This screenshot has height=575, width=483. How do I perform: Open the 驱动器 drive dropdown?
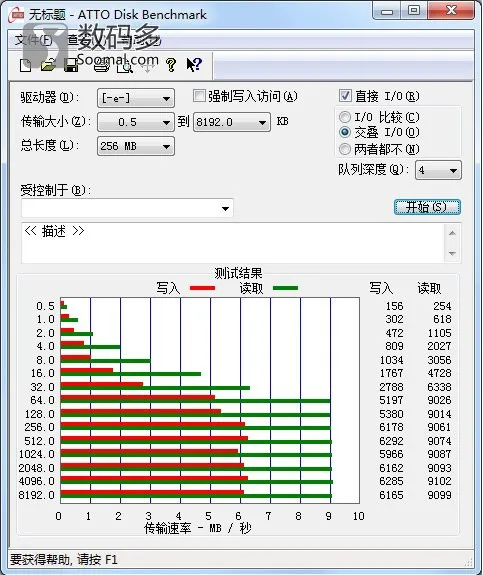click(136, 98)
